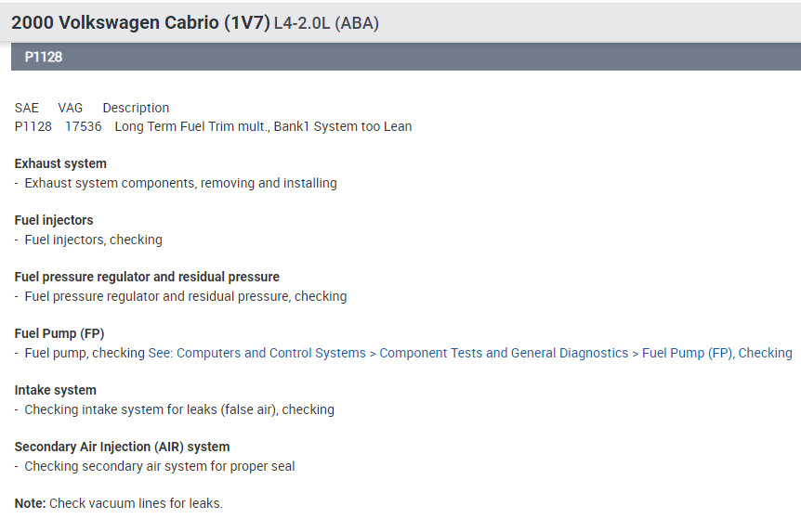801x532 pixels.
Task: Select the P1128 section header bar
Action: pyautogui.click(x=400, y=57)
